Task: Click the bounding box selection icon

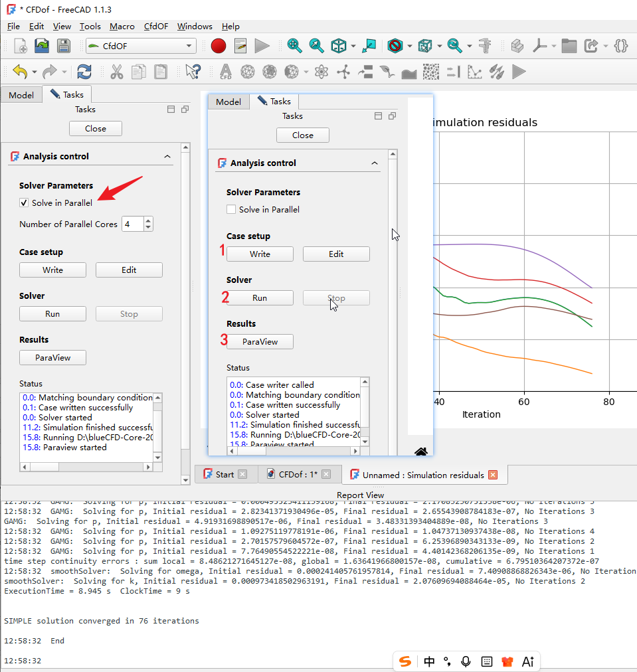Action: pyautogui.click(x=425, y=46)
